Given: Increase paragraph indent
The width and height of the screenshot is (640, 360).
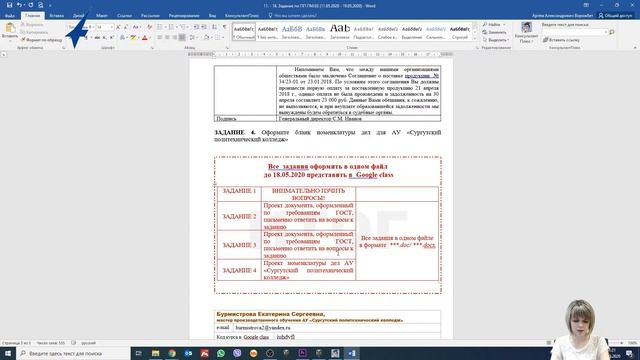Looking at the screenshot, I should coord(204,27).
